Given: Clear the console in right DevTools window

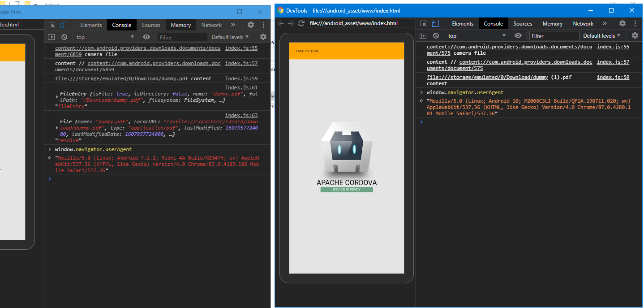Looking at the screenshot, I should pyautogui.click(x=436, y=36).
